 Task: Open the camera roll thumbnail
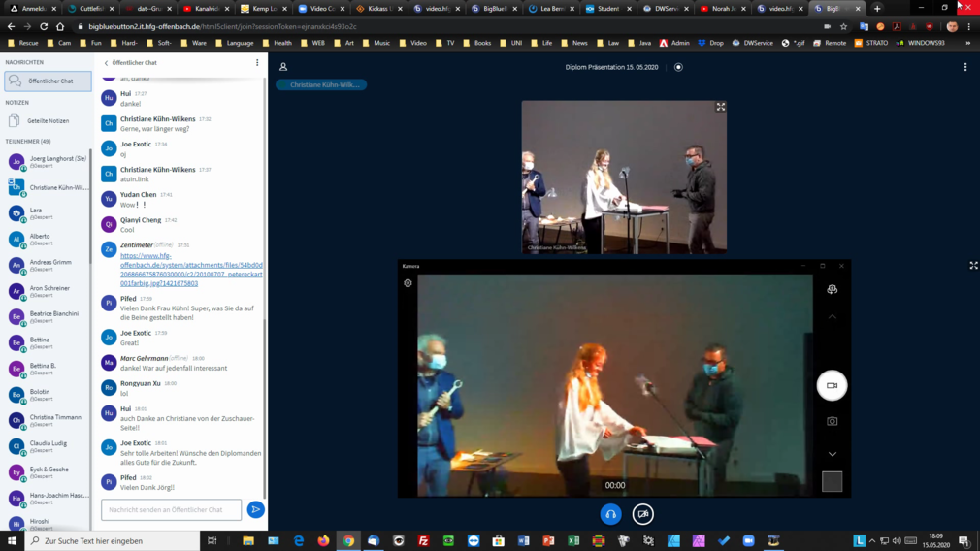coord(832,482)
